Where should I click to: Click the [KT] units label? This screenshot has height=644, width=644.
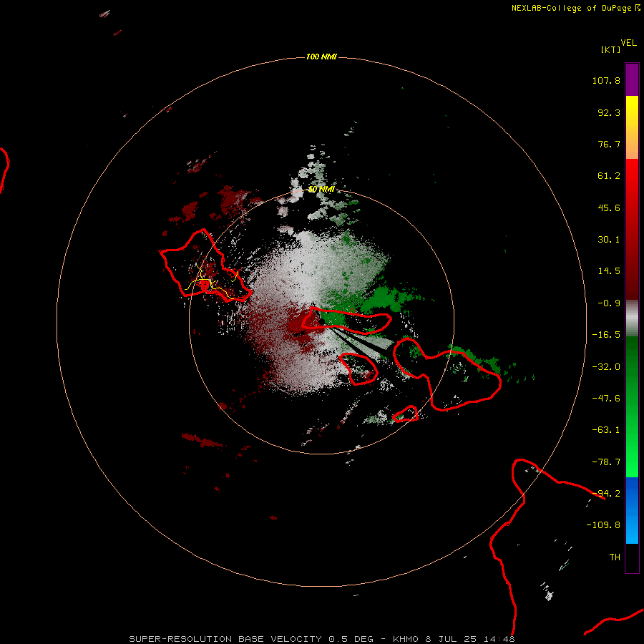tap(610, 49)
